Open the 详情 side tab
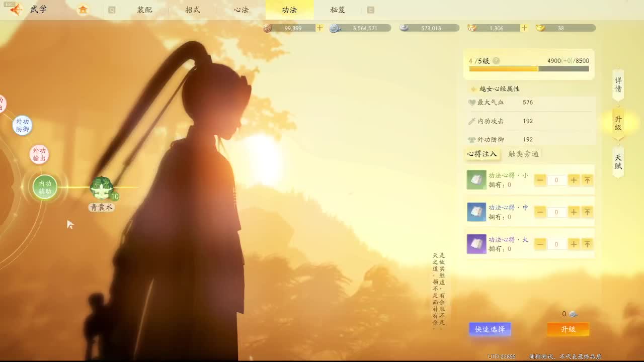644x362 pixels. (618, 84)
